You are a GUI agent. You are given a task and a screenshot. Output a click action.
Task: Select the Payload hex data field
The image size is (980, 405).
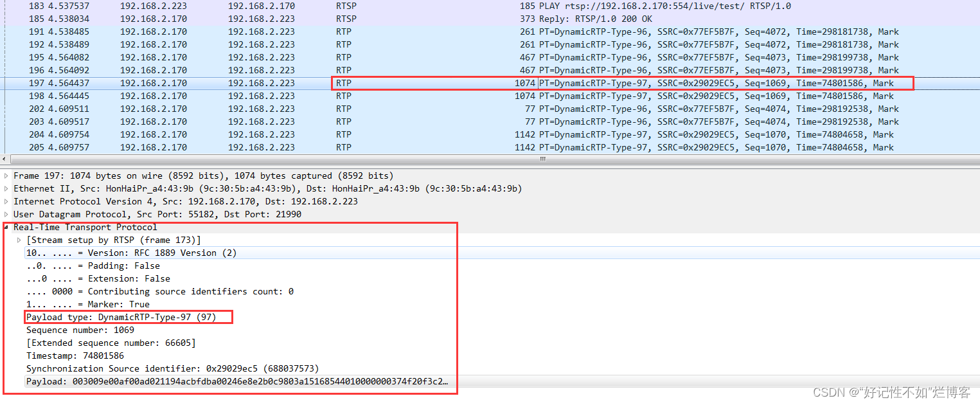pyautogui.click(x=237, y=381)
